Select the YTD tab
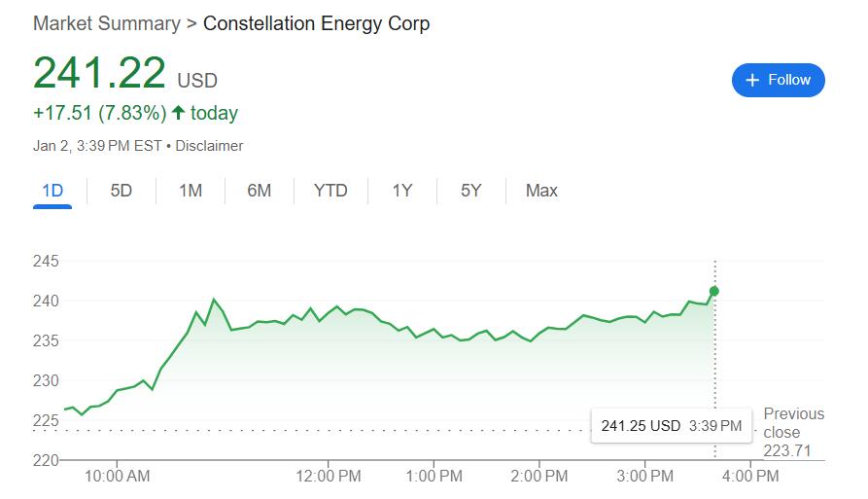This screenshot has width=868, height=499. (330, 191)
